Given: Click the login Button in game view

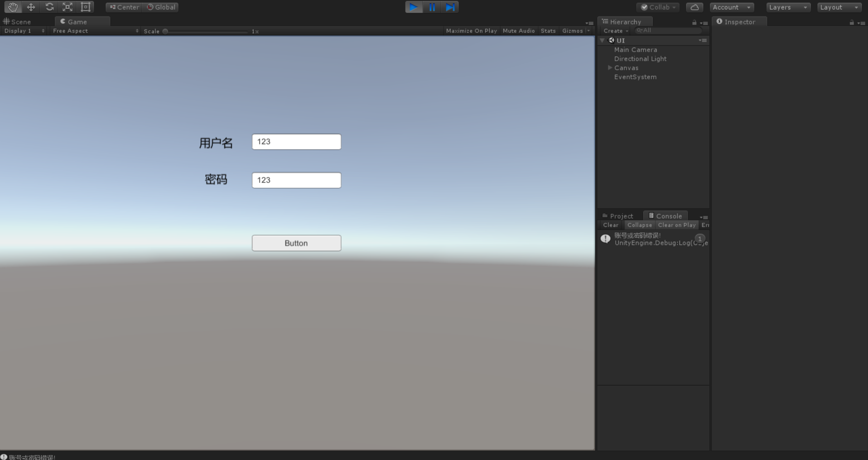Looking at the screenshot, I should 296,243.
